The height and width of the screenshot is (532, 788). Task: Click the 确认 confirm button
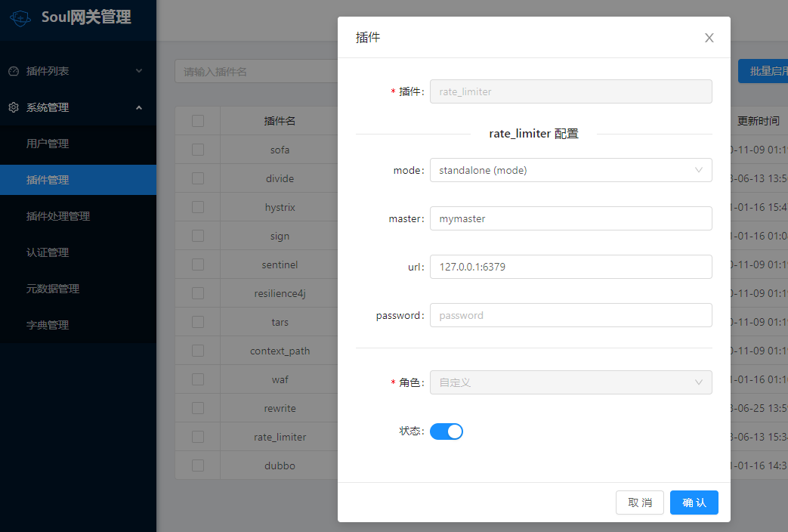coord(694,502)
